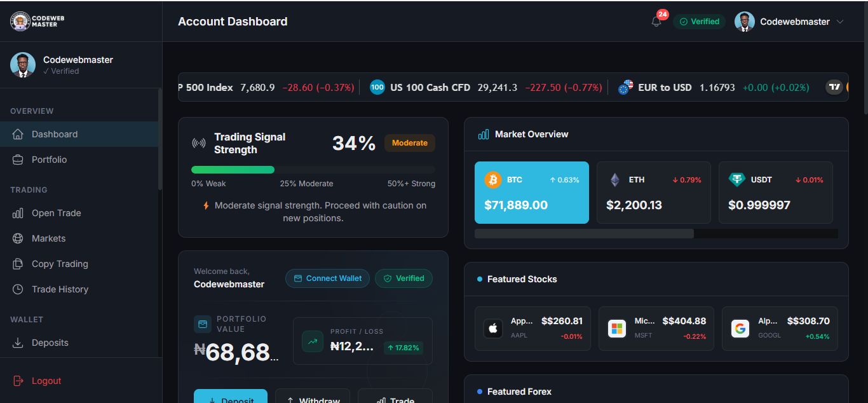The height and width of the screenshot is (403, 868).
Task: Open the Apple AAPL stock card
Action: tap(532, 329)
